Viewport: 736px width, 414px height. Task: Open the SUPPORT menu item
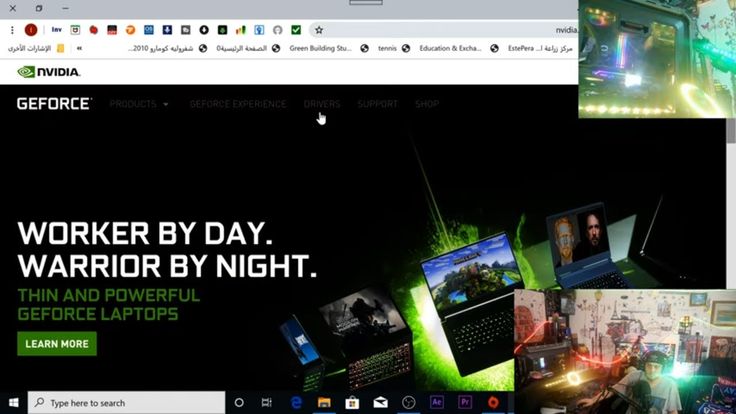click(x=377, y=104)
